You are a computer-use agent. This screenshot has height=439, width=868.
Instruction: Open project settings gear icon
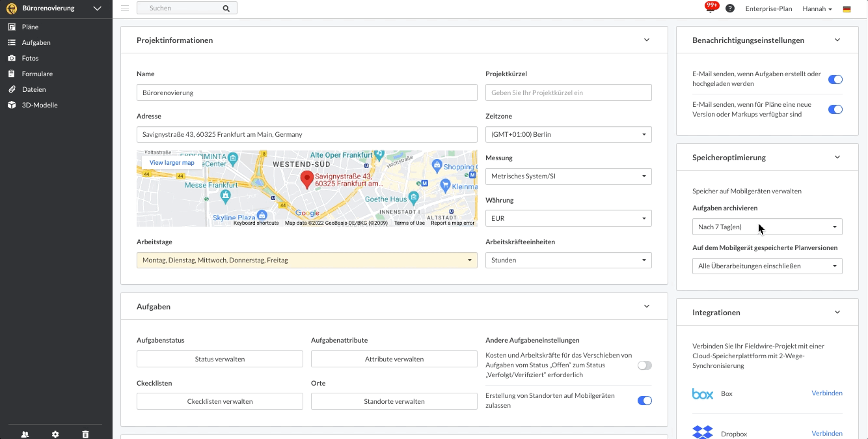[55, 434]
